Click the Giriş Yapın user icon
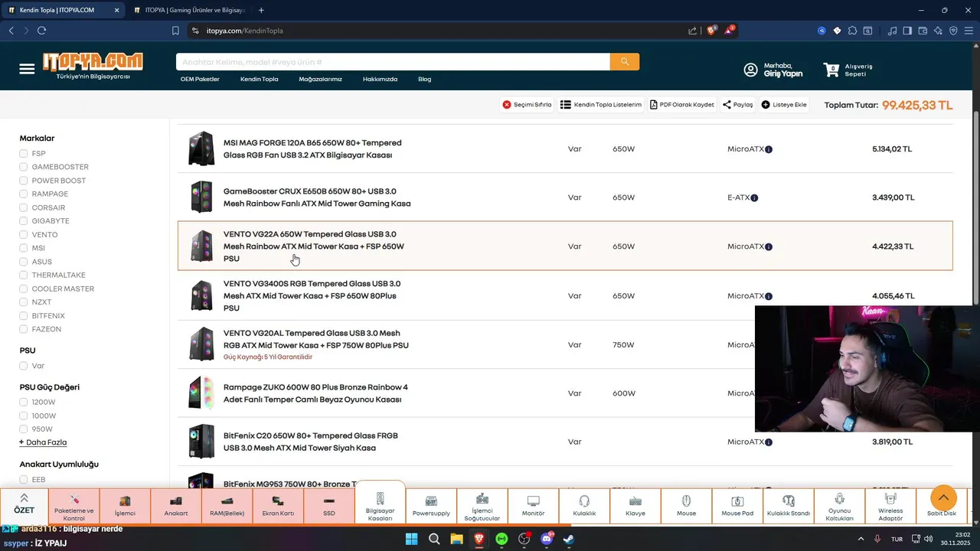This screenshot has width=980, height=551. (750, 70)
